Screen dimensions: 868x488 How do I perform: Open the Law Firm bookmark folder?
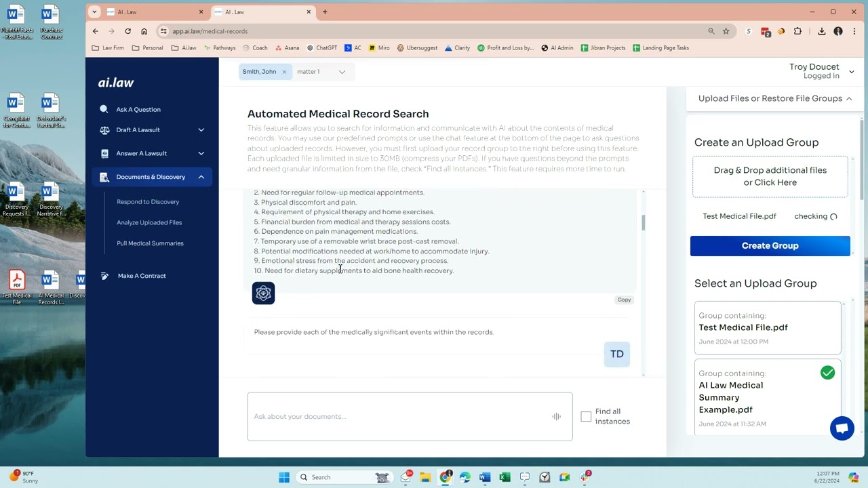click(x=108, y=48)
